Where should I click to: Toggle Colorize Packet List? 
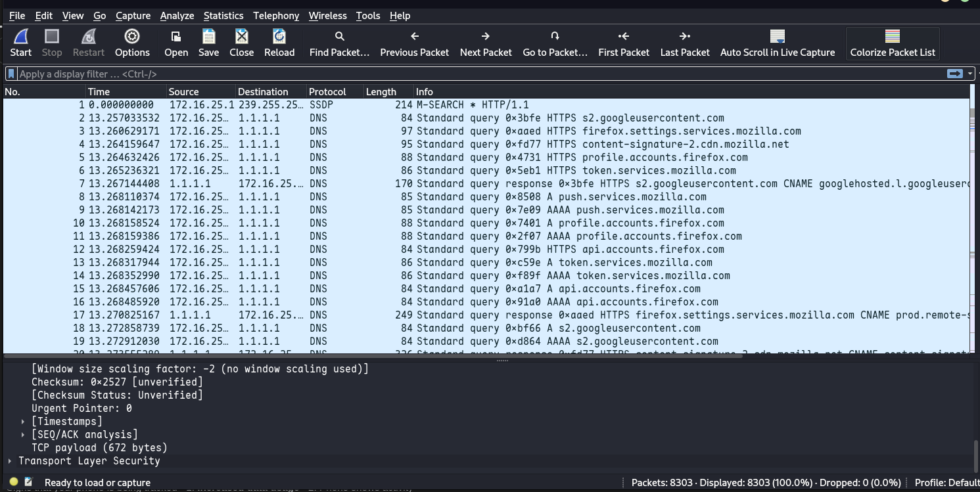[893, 43]
